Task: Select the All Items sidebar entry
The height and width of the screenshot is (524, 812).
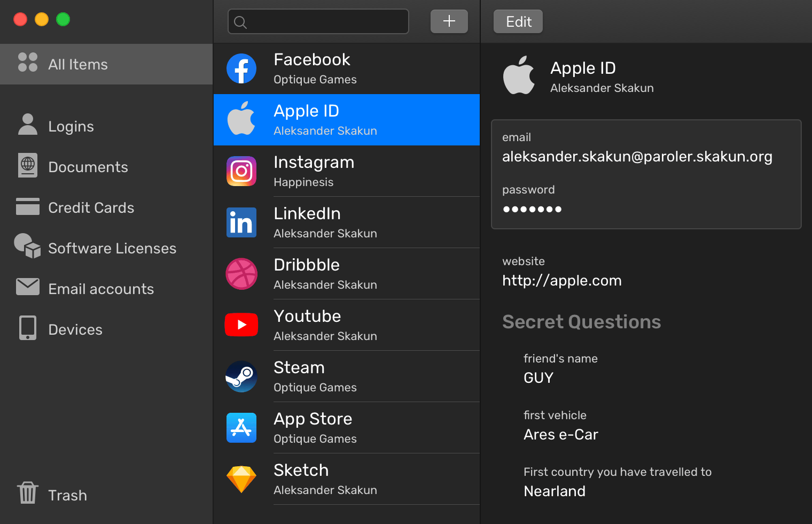Action: click(x=78, y=64)
